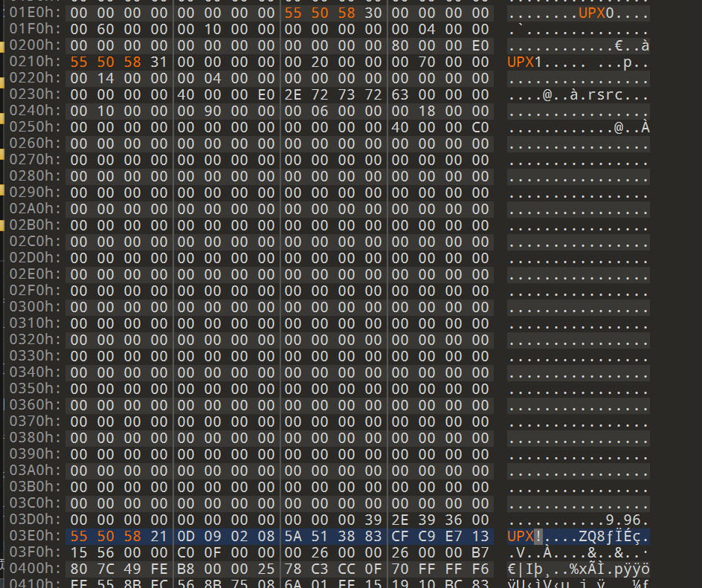Select offset label 0350h
The height and width of the screenshot is (588, 702).
point(34,389)
